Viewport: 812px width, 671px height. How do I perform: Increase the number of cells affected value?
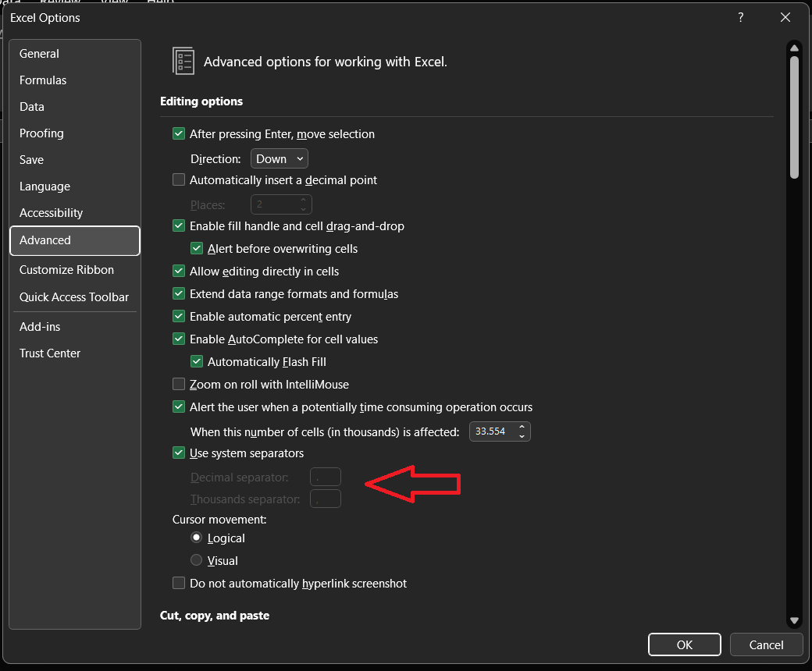click(522, 427)
